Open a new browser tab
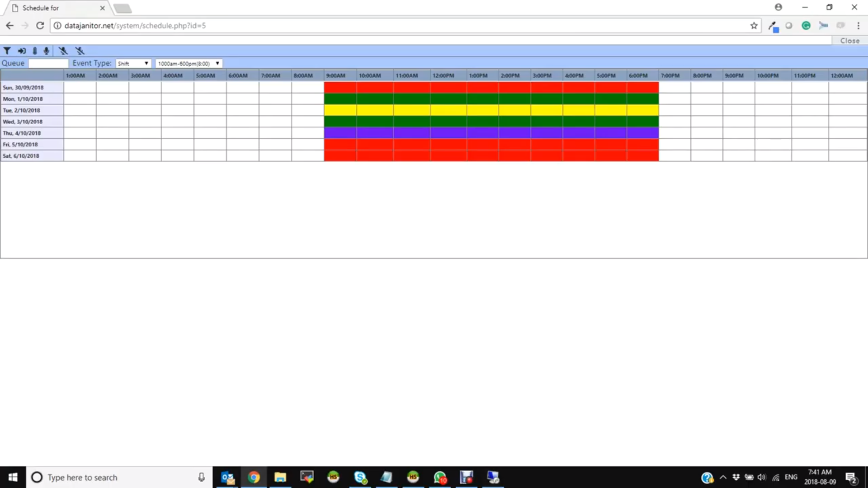The width and height of the screenshot is (868, 488). [x=122, y=8]
